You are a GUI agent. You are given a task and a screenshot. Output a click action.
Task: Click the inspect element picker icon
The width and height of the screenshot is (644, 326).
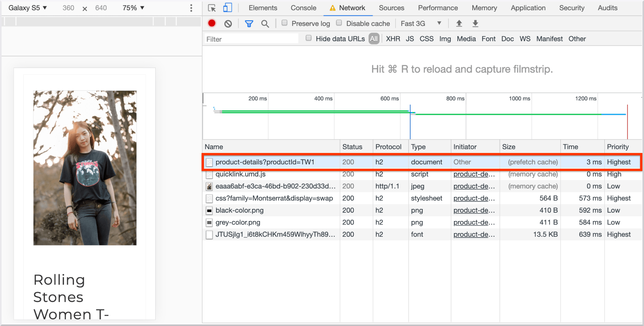point(212,8)
